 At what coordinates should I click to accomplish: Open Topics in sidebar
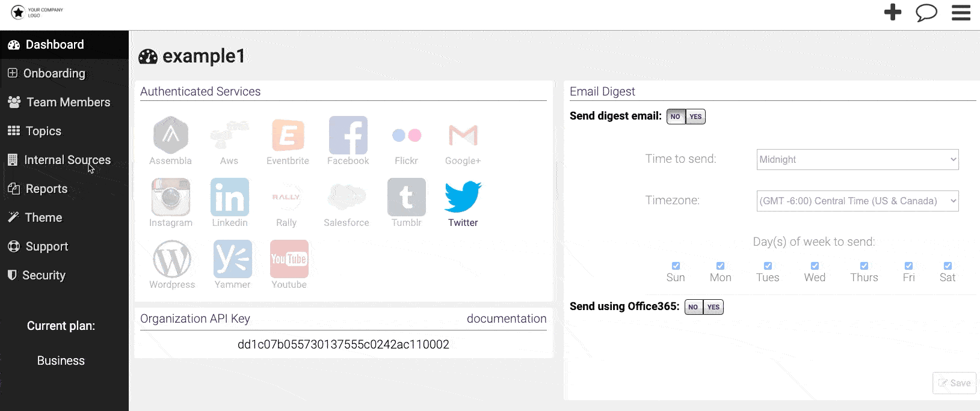coord(64,131)
